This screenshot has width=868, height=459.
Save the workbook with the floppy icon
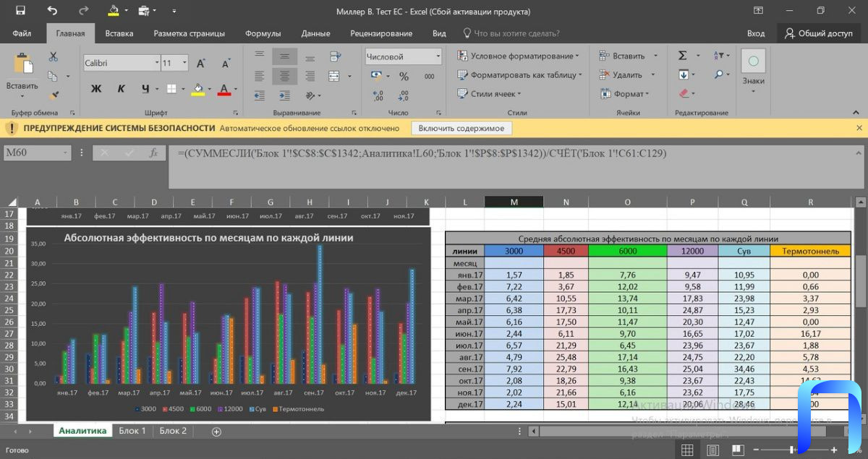point(20,11)
